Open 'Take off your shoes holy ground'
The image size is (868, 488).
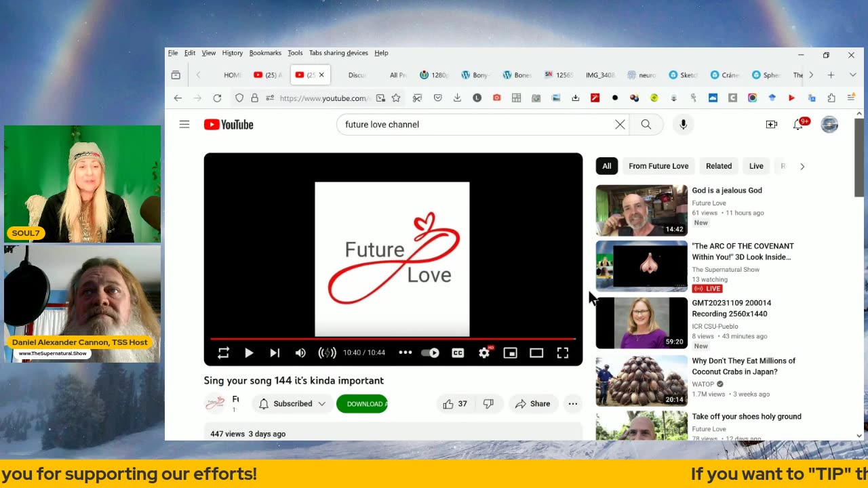pos(747,417)
